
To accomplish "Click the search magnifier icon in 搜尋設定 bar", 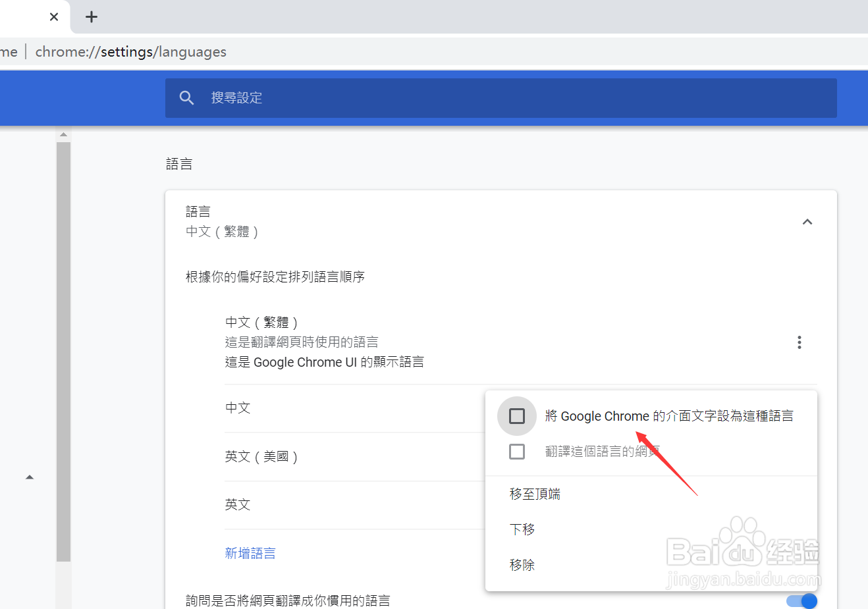I will (x=186, y=97).
